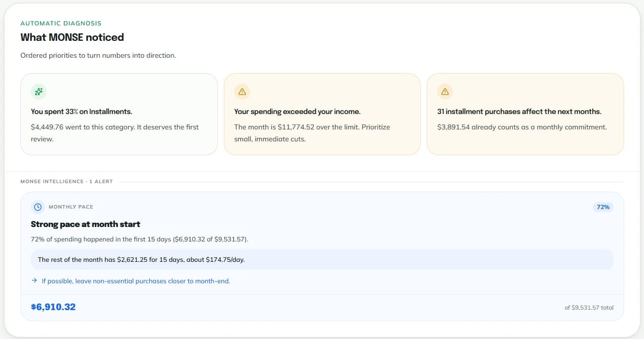Click the clock icon beside Monthly Pace

(x=38, y=207)
